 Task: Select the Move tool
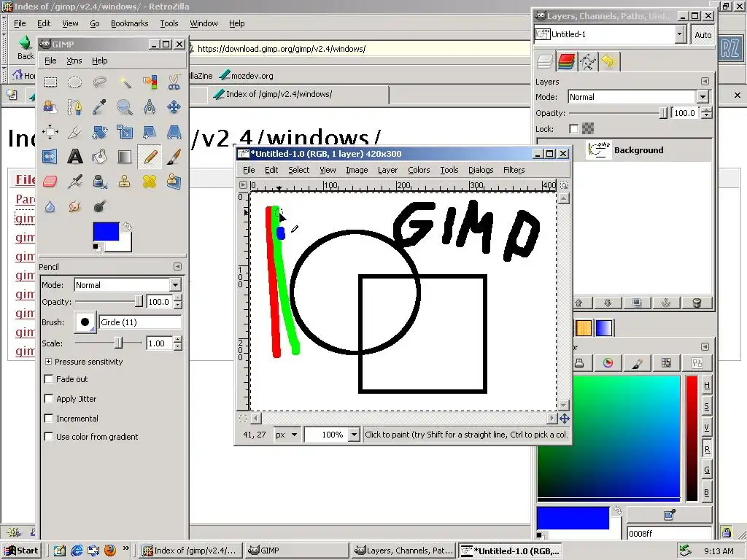click(x=174, y=107)
